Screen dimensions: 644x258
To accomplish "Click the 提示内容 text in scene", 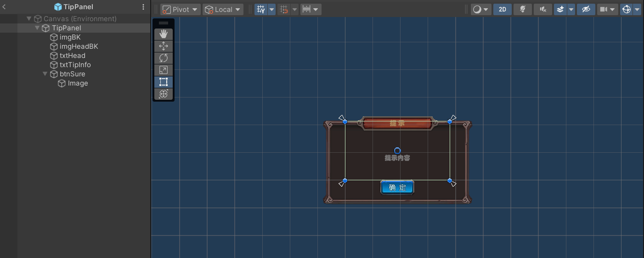I will (x=397, y=158).
